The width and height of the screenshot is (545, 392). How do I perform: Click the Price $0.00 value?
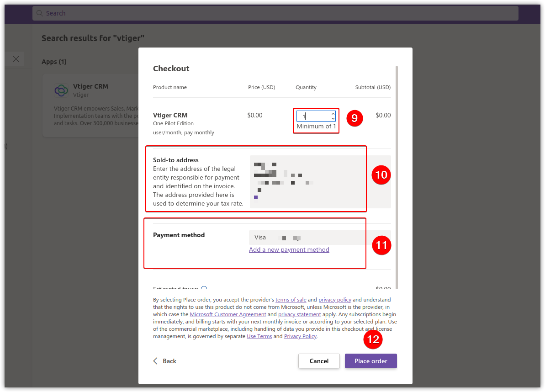tap(255, 115)
